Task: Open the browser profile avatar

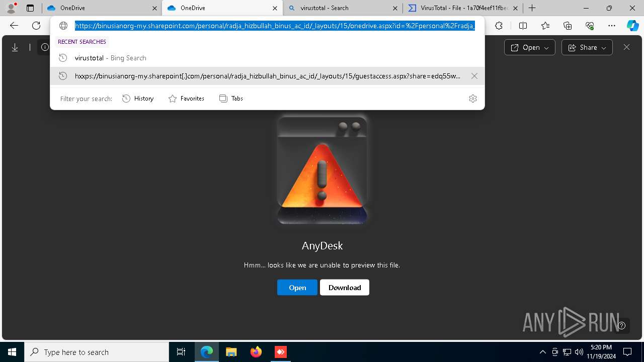Action: pos(11,8)
